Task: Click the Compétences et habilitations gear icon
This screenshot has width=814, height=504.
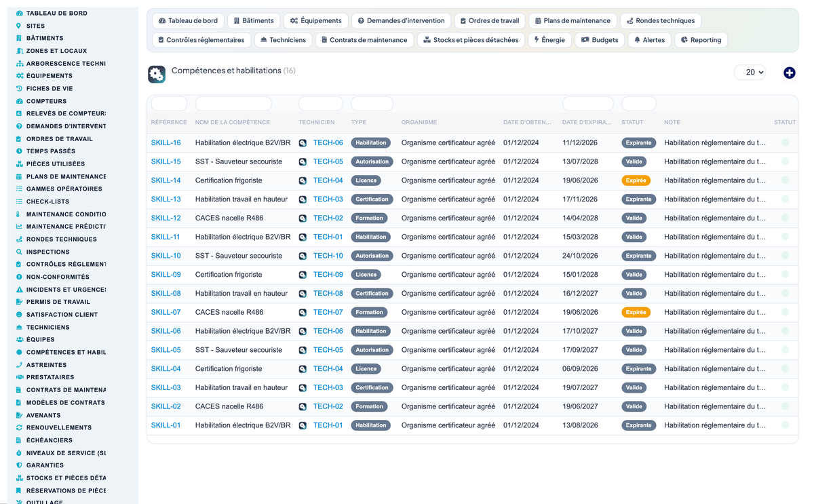Action: [157, 75]
